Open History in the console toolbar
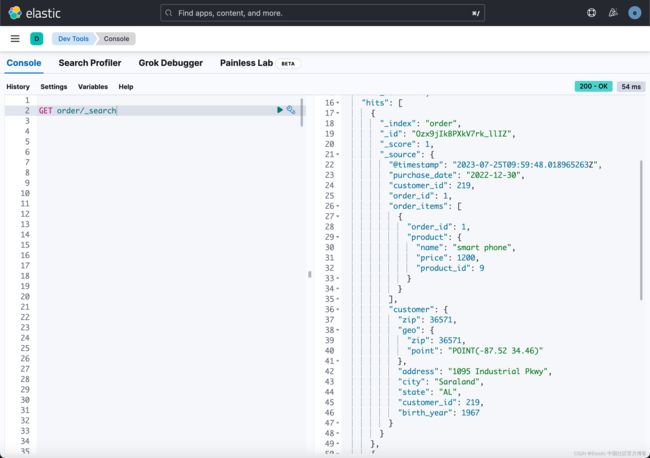 coord(18,87)
